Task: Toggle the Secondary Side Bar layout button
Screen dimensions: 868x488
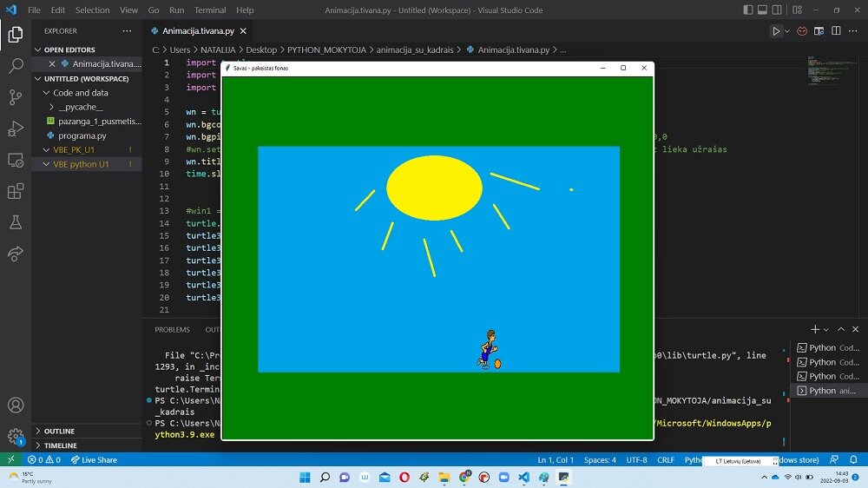Action: click(x=778, y=10)
